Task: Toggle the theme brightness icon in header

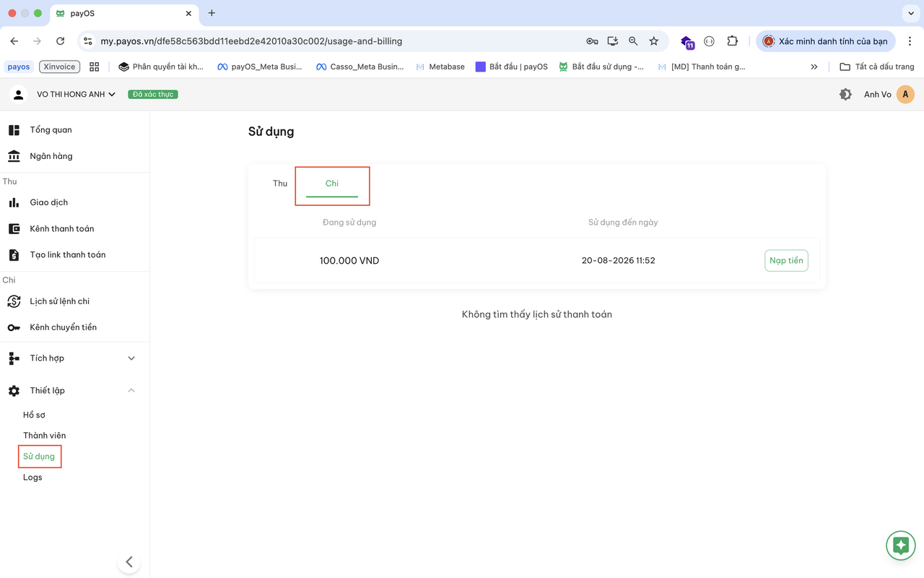Action: (x=845, y=95)
